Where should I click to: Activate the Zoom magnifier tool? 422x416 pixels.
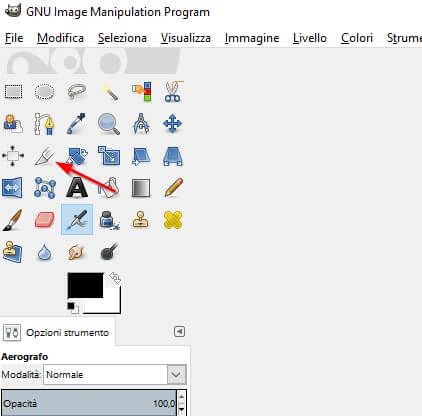click(109, 123)
